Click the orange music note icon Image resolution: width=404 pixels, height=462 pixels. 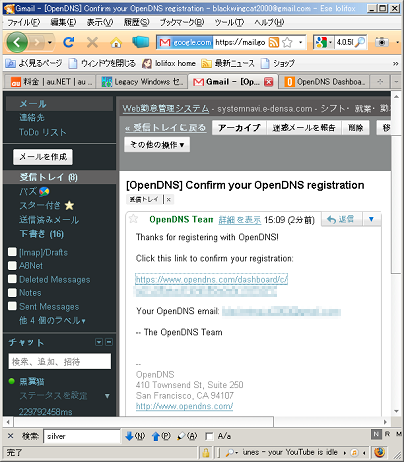[354, 452]
